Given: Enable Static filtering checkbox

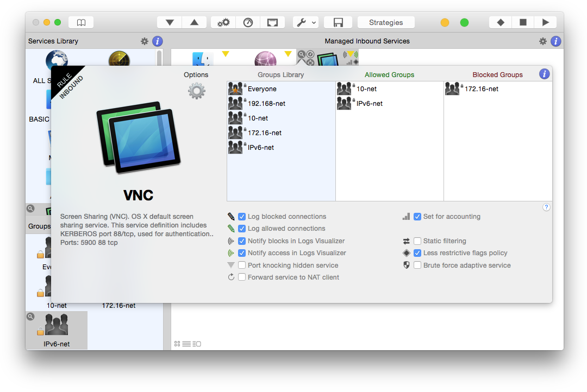Looking at the screenshot, I should pyautogui.click(x=417, y=241).
